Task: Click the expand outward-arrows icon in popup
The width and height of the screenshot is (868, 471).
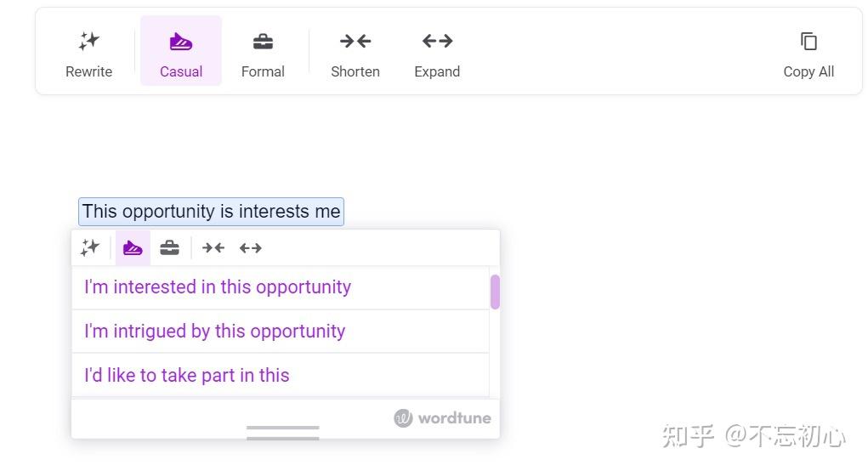Action: [251, 248]
